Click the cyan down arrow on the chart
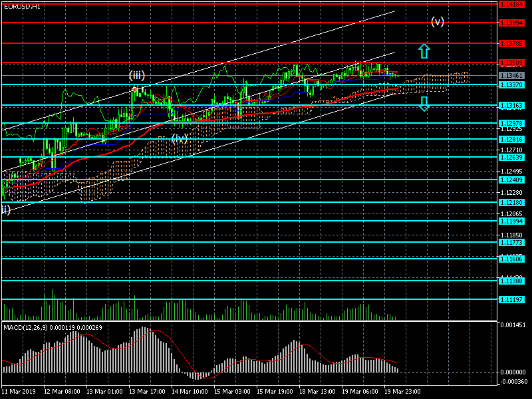The height and width of the screenshot is (399, 532). click(x=424, y=104)
